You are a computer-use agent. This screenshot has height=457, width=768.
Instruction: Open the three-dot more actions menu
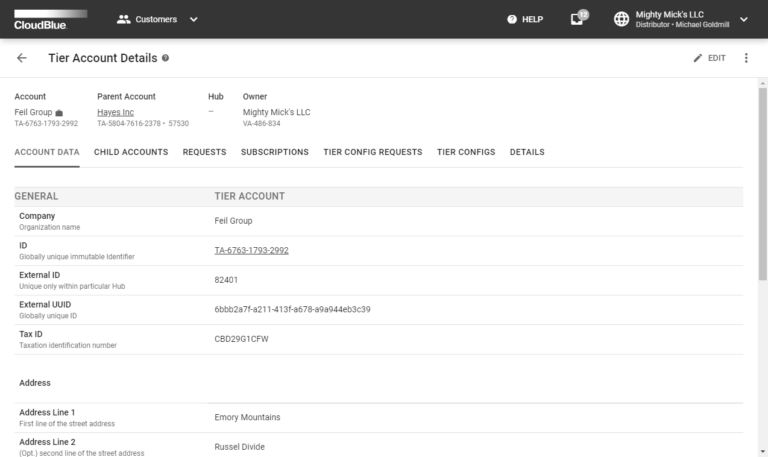(x=746, y=58)
